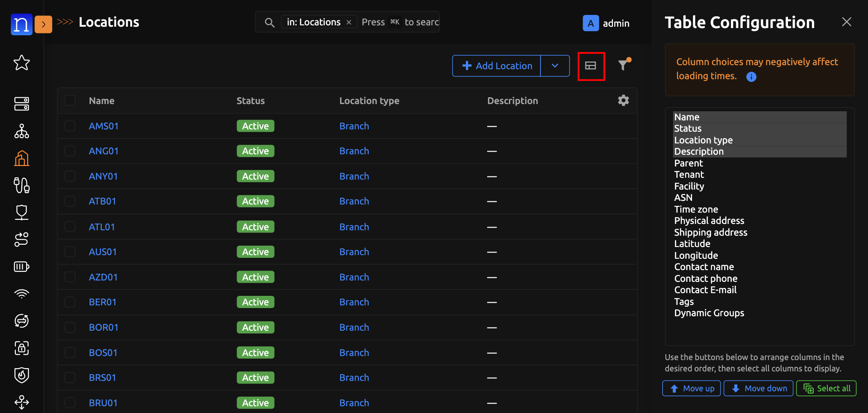Open the admin user menu
The width and height of the screenshot is (868, 413).
click(x=606, y=23)
